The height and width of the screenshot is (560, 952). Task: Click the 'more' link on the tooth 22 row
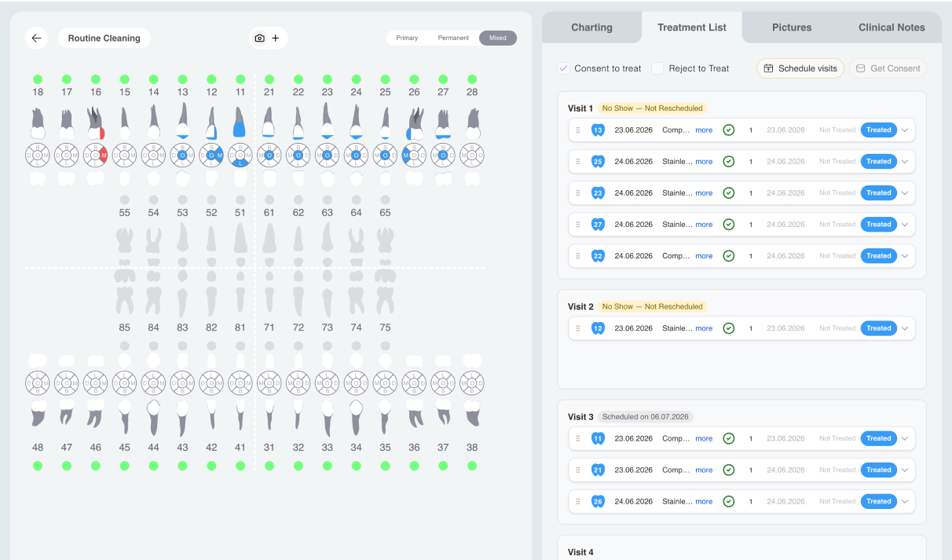704,256
